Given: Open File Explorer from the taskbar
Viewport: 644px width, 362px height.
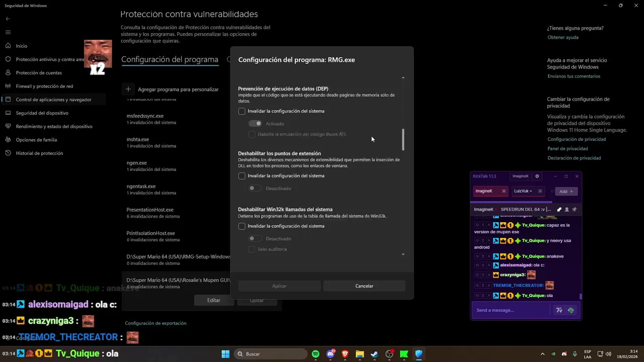Looking at the screenshot, I should (360, 354).
